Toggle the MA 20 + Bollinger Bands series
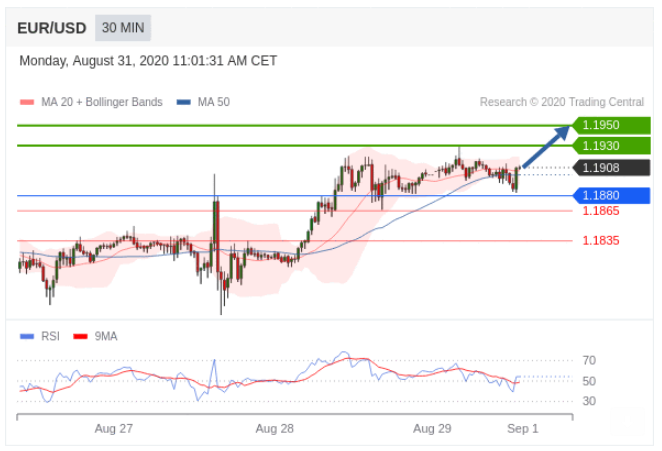 coord(101,102)
